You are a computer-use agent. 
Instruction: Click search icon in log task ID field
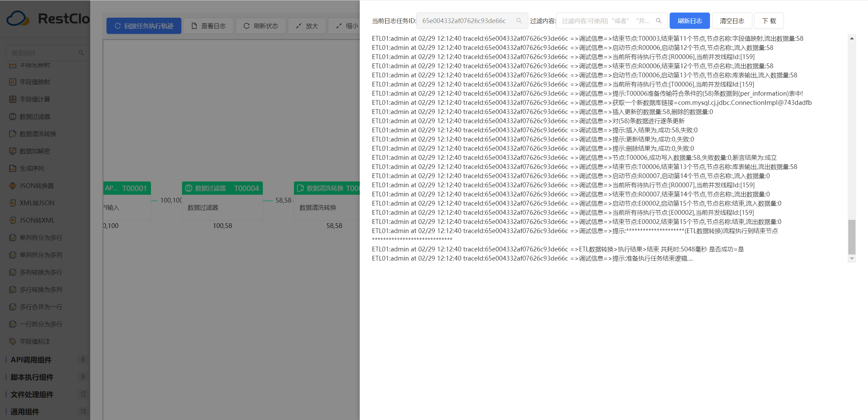point(519,21)
